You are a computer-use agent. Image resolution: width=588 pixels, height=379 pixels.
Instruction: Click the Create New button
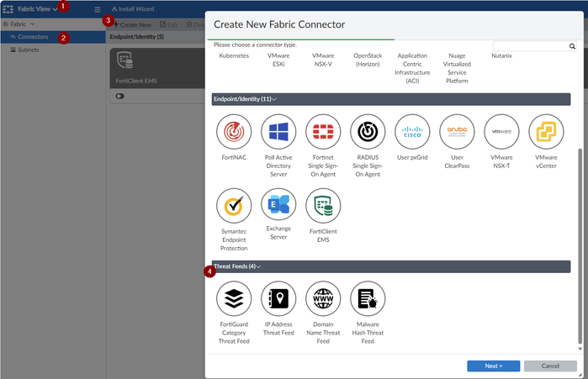132,25
